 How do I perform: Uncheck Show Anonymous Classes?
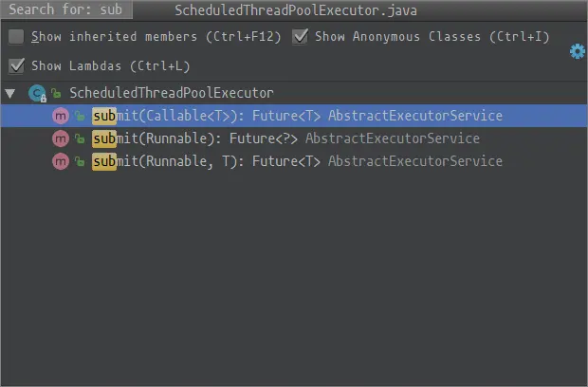tap(300, 37)
